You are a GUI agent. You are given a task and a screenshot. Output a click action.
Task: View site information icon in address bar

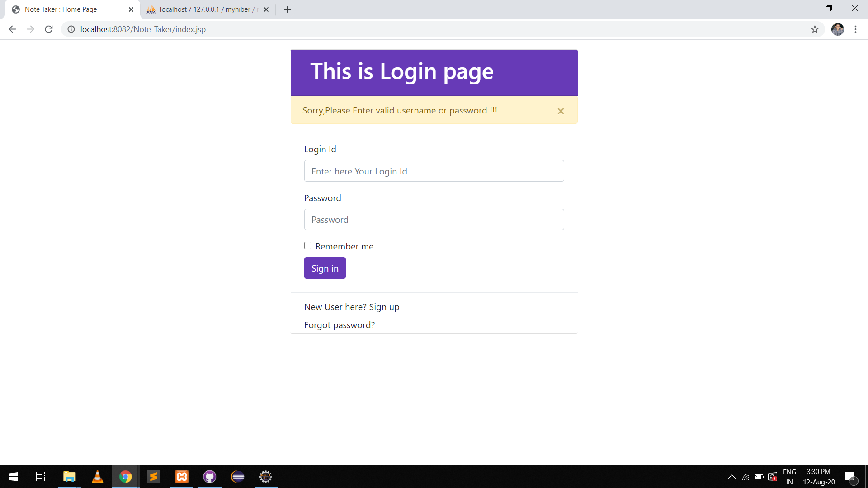tap(71, 29)
